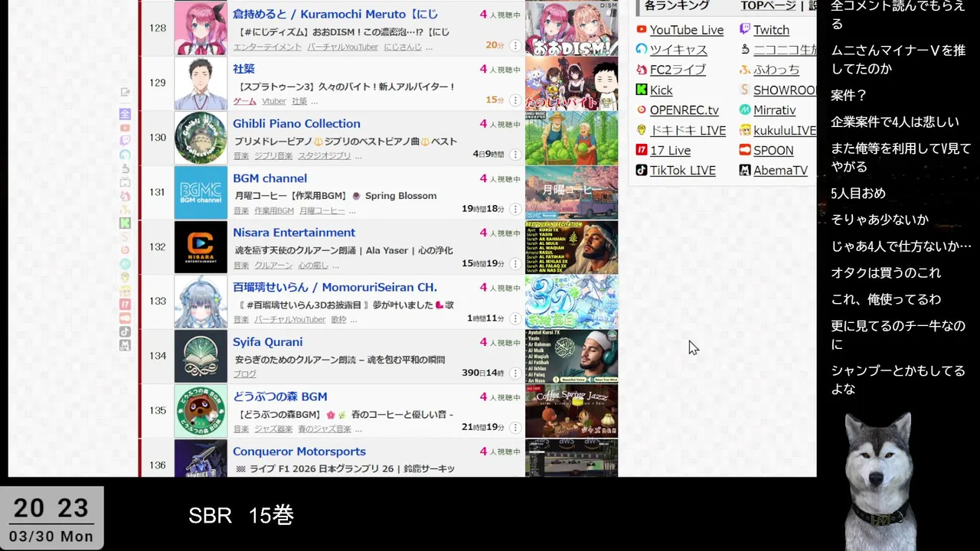Screen dimensions: 980x551
Task: Click the ジャズ器楽 tag under どうぶつの森 BGM
Action: [273, 429]
